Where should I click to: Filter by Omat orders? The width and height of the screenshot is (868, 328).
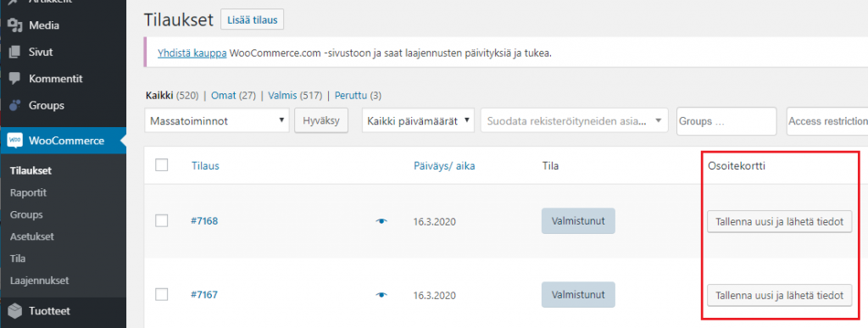223,96
